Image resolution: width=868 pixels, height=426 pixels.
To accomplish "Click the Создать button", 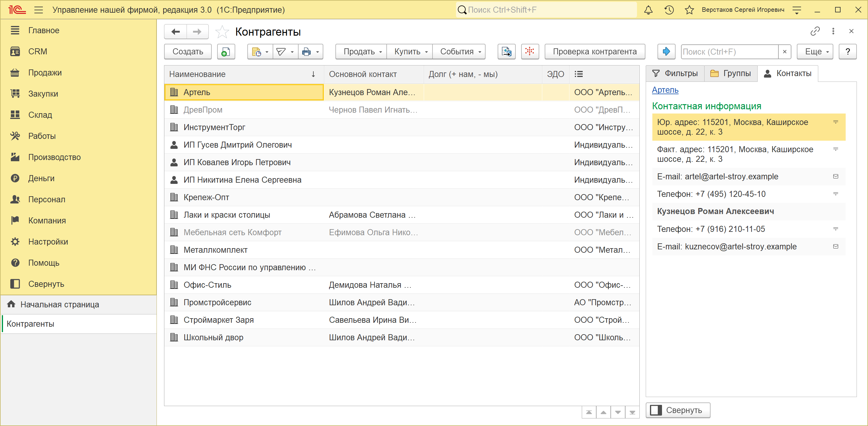I will (188, 52).
